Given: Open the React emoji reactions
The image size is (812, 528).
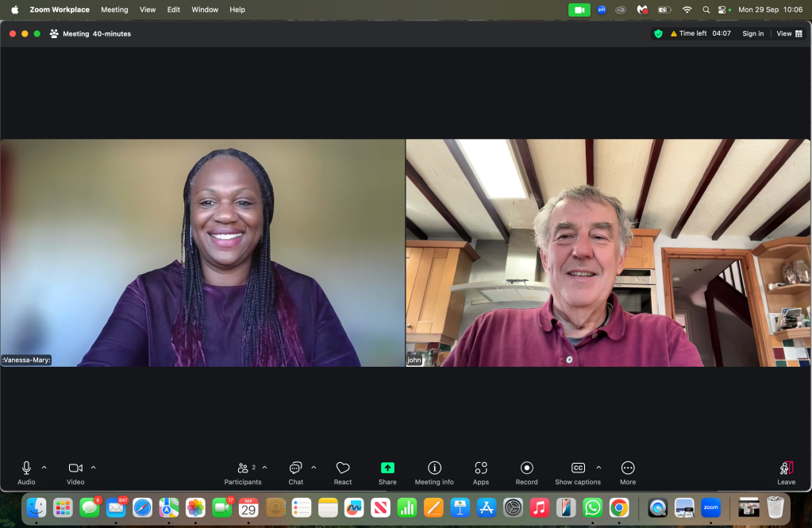Looking at the screenshot, I should tap(343, 468).
